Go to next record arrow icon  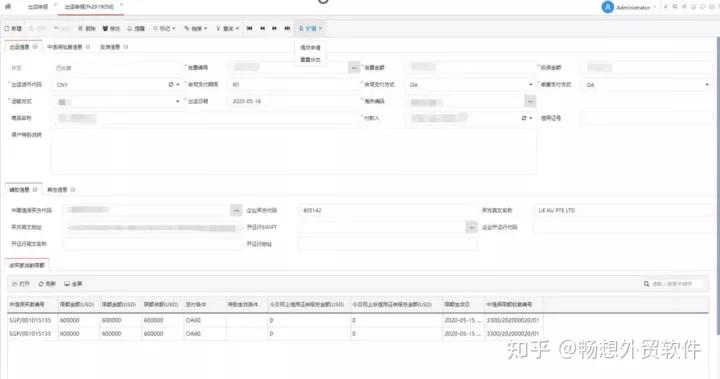click(274, 28)
